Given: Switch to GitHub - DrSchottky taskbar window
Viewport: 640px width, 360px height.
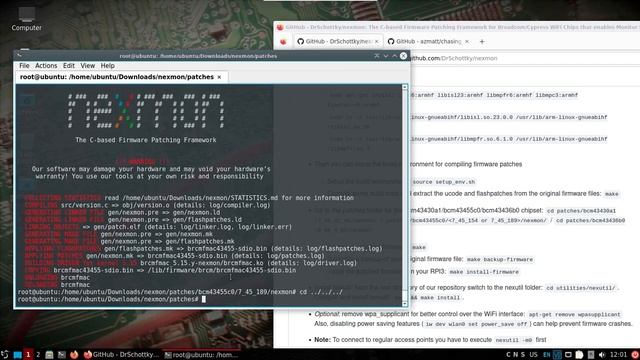Looking at the screenshot, I should 121,355.
